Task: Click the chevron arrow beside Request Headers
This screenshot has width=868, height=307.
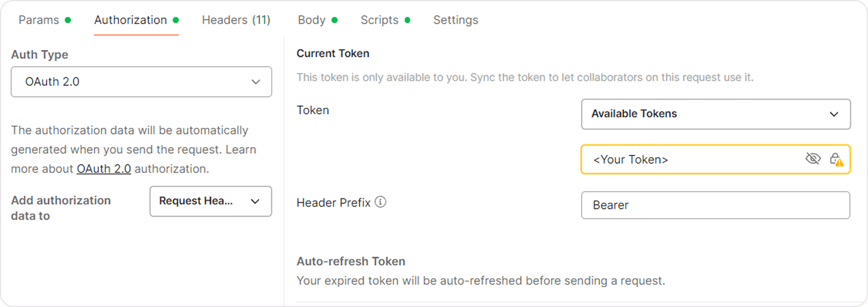Action: point(255,201)
